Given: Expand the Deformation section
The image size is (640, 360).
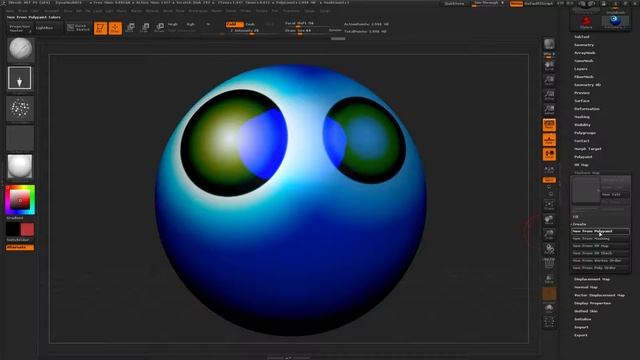Looking at the screenshot, I should [x=587, y=109].
